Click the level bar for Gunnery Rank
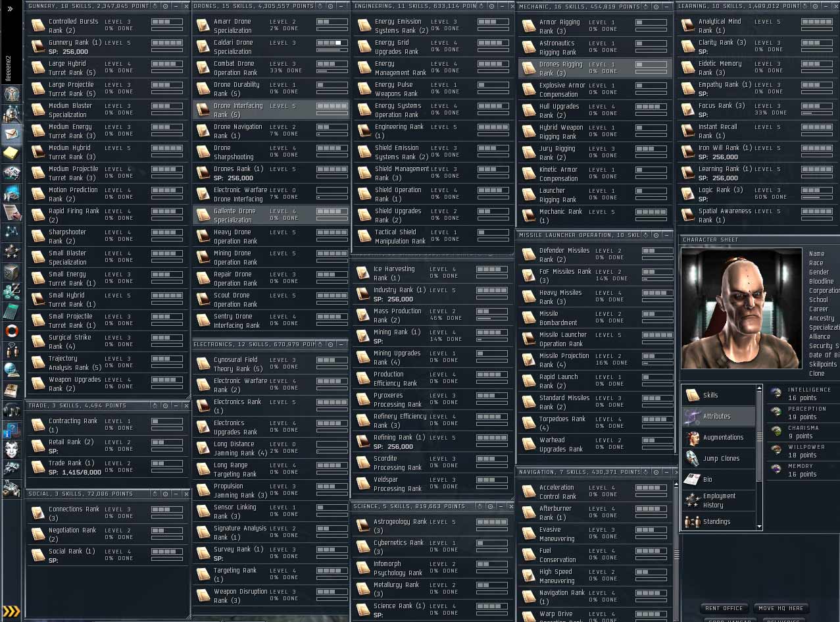Image resolution: width=840 pixels, height=622 pixels. coord(167,43)
